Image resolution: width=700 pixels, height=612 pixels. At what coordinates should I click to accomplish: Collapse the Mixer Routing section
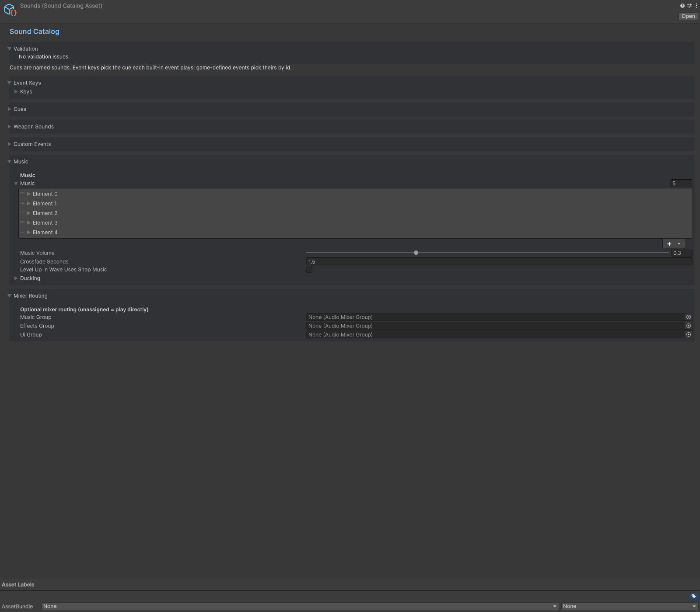click(9, 296)
